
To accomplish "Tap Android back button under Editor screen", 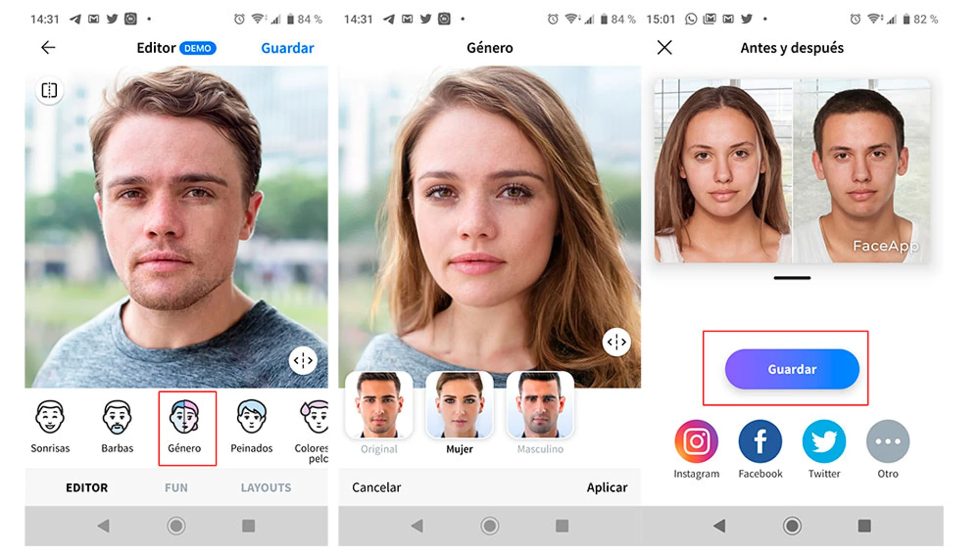I will (x=104, y=526).
